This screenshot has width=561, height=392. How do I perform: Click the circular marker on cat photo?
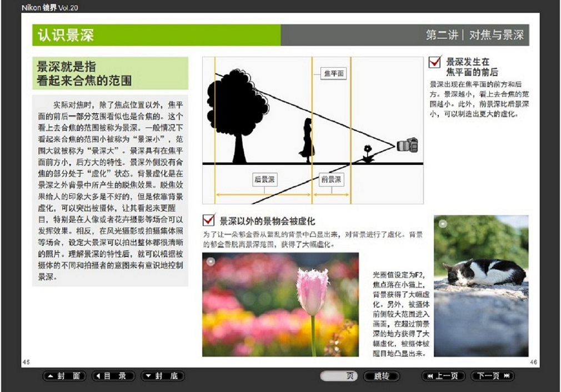[443, 224]
